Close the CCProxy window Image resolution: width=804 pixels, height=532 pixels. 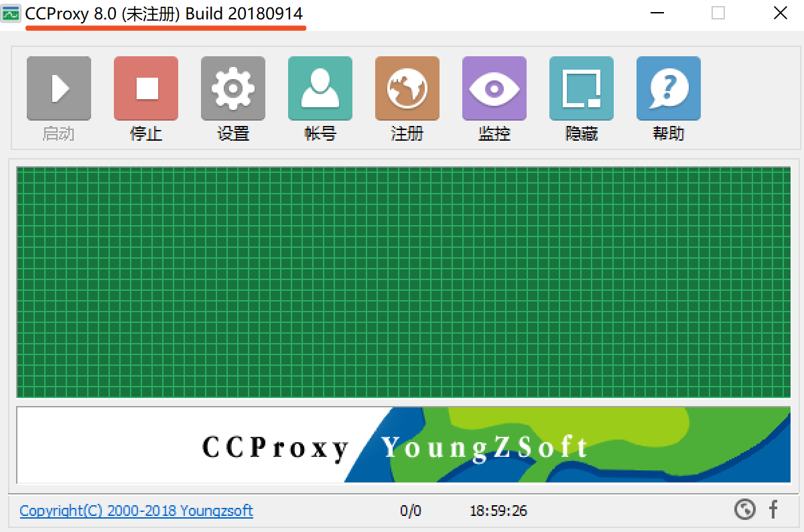pyautogui.click(x=780, y=13)
